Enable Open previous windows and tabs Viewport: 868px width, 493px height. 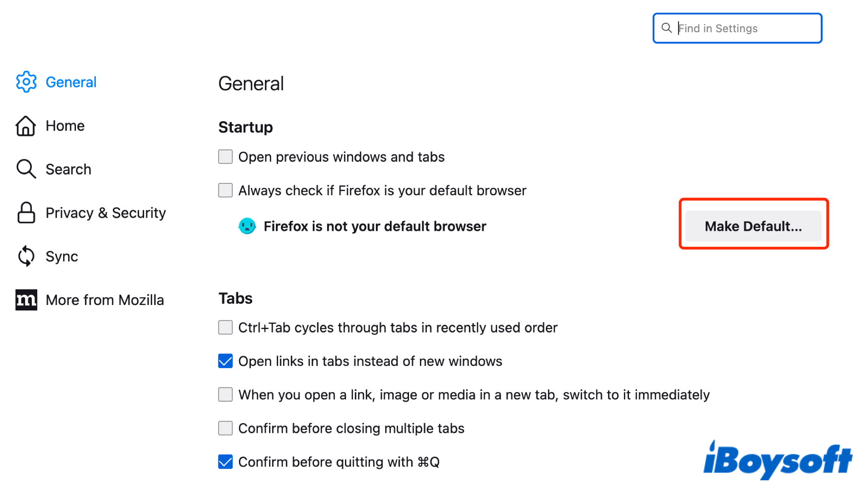(x=225, y=157)
